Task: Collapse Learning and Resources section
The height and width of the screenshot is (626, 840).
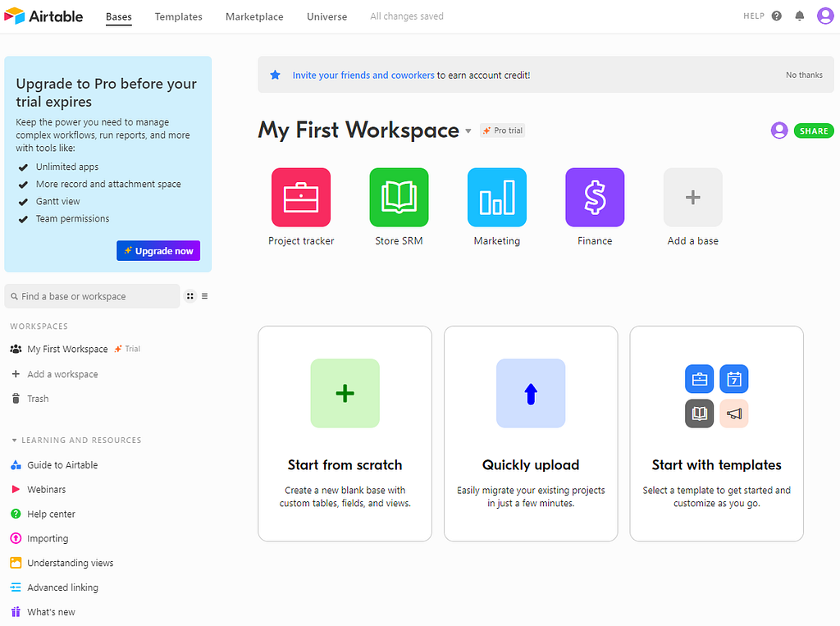Action: coord(15,441)
